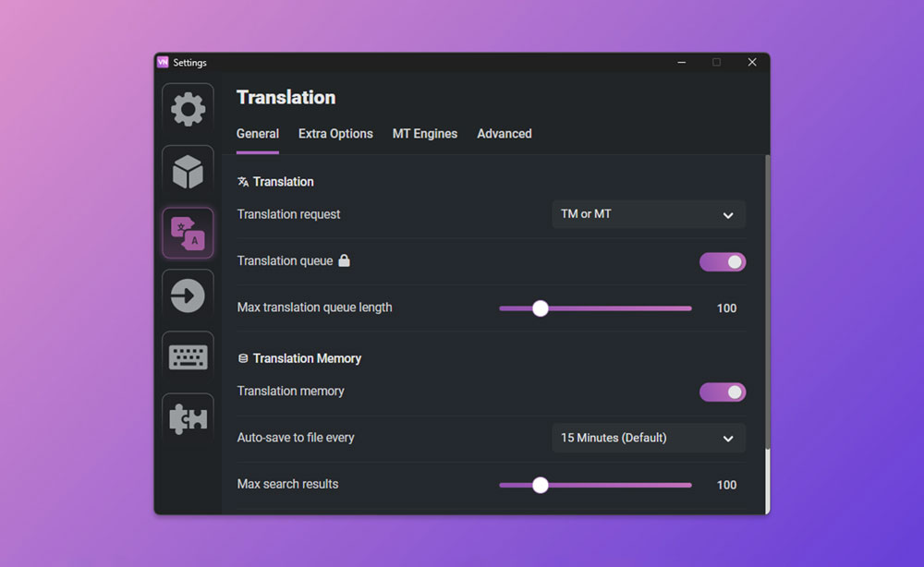
Task: Click the vertical scrollbar of settings panel
Action: tap(767, 305)
